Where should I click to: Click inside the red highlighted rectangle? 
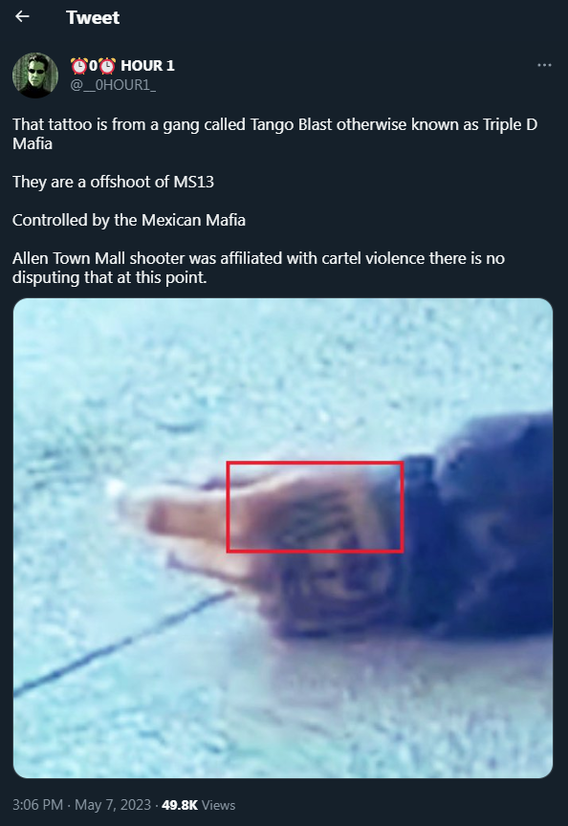pos(315,507)
